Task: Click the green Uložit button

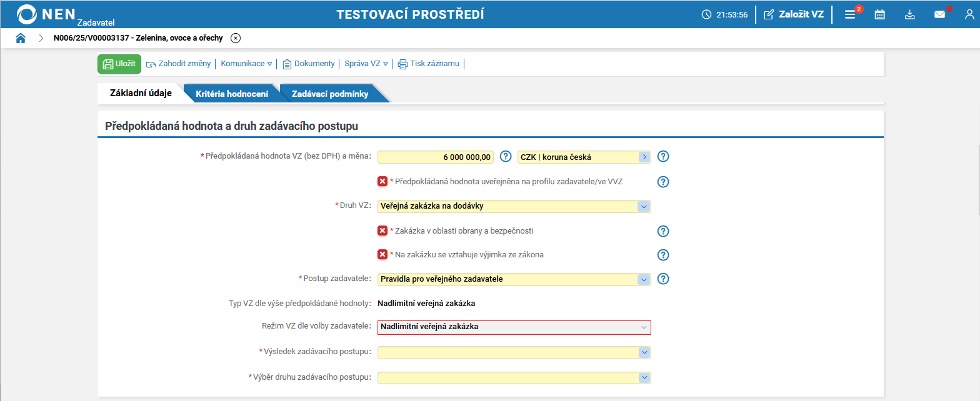Action: coord(119,64)
